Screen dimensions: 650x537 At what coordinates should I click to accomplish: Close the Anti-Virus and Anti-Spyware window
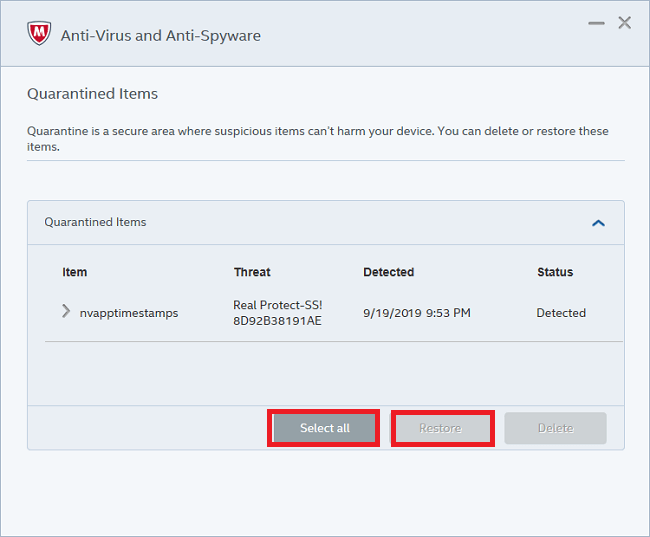pyautogui.click(x=625, y=23)
